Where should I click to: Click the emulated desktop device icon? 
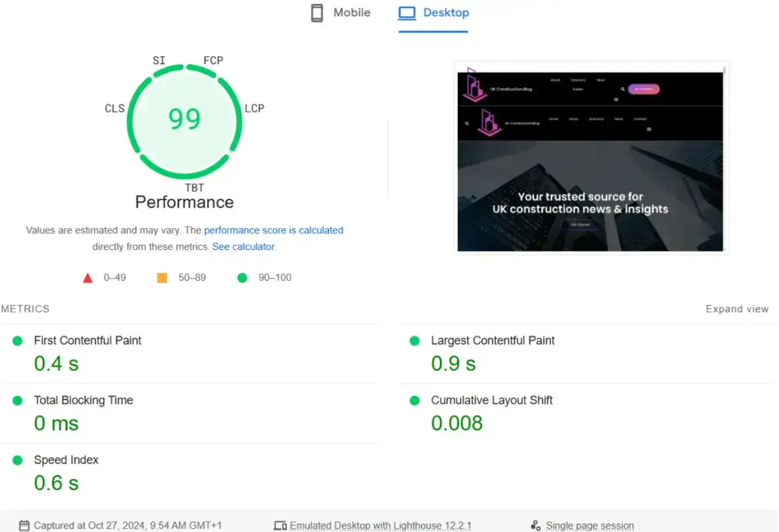(280, 524)
